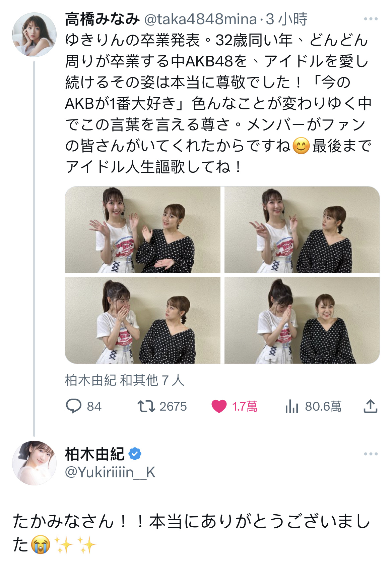The width and height of the screenshot is (392, 580).
Task: Open 高橋みなみ profile avatar
Action: pos(34,35)
